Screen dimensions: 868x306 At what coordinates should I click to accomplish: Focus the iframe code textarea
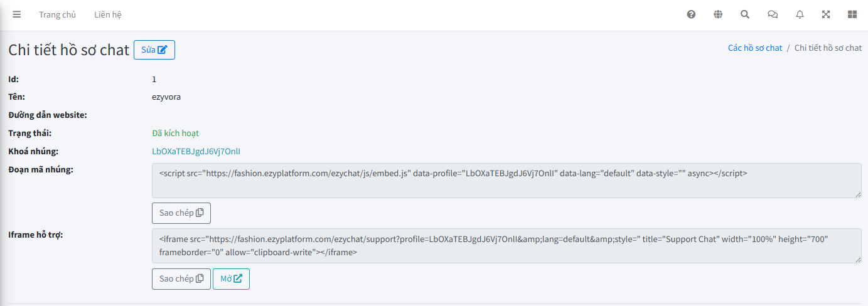[x=507, y=246]
